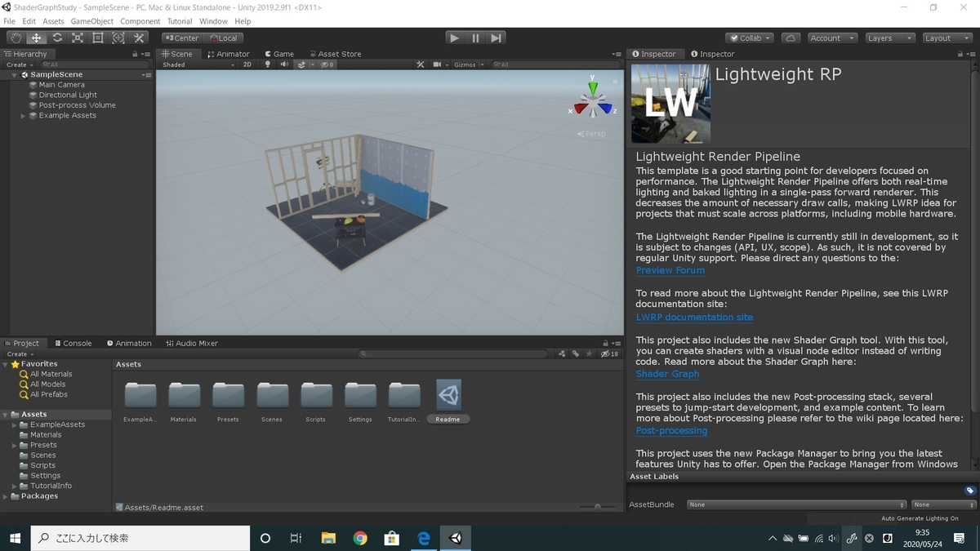
Task: Open the AssetBundle name dropdown
Action: [x=797, y=504]
